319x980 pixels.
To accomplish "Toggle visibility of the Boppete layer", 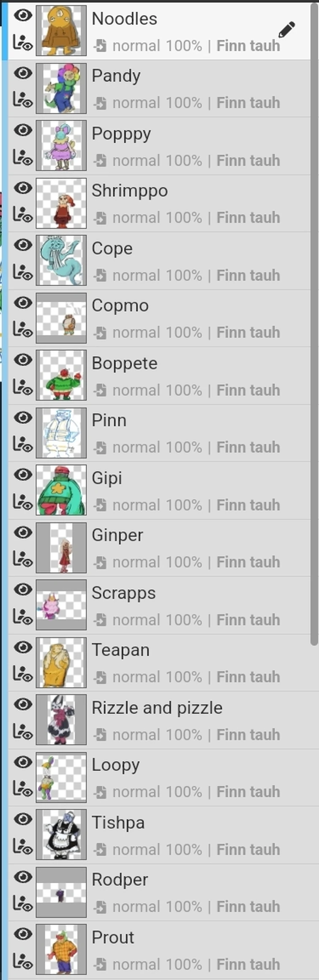I will (23, 360).
